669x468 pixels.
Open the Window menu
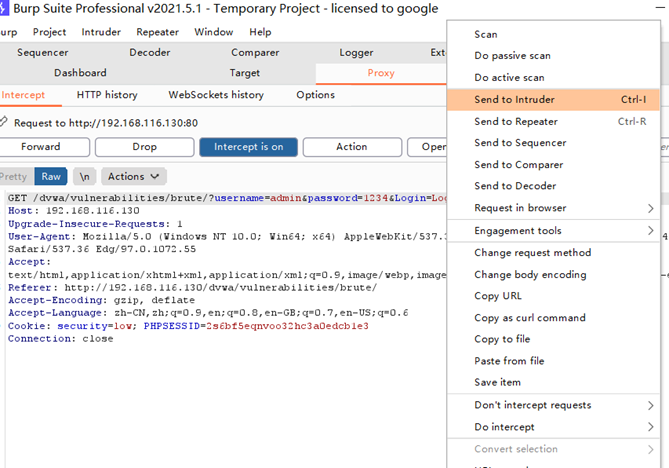click(214, 32)
